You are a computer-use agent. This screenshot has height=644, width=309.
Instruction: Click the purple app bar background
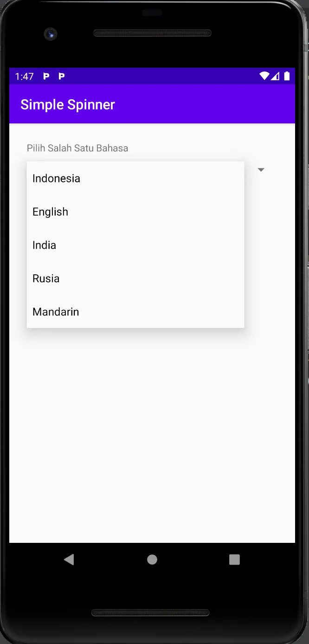tap(204, 104)
